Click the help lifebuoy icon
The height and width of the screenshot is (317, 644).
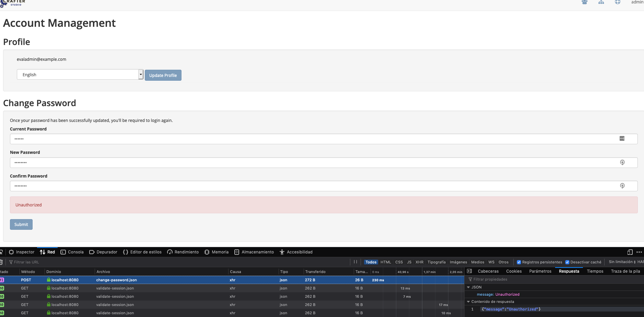[618, 2]
